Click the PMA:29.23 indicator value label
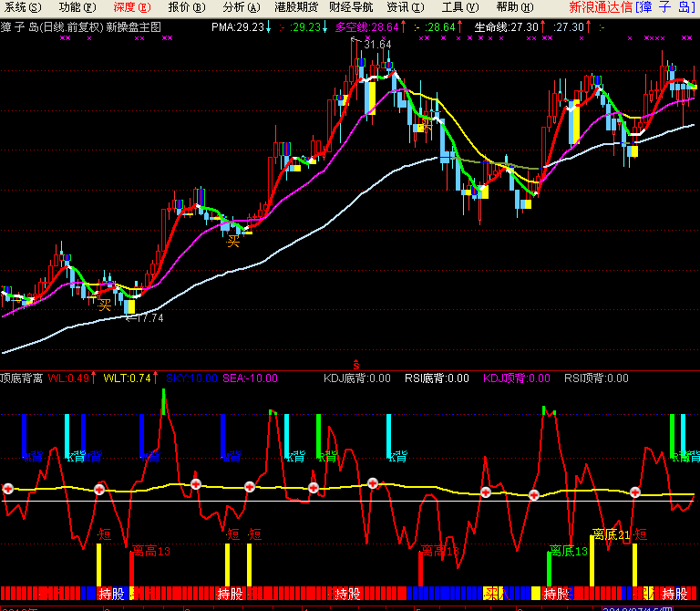This screenshot has height=611, width=700. coord(236,27)
